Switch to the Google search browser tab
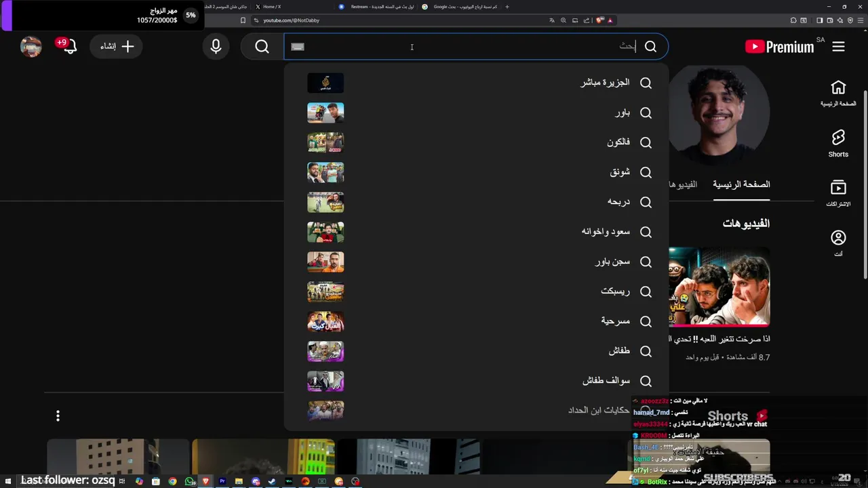868x488 pixels. click(x=460, y=7)
